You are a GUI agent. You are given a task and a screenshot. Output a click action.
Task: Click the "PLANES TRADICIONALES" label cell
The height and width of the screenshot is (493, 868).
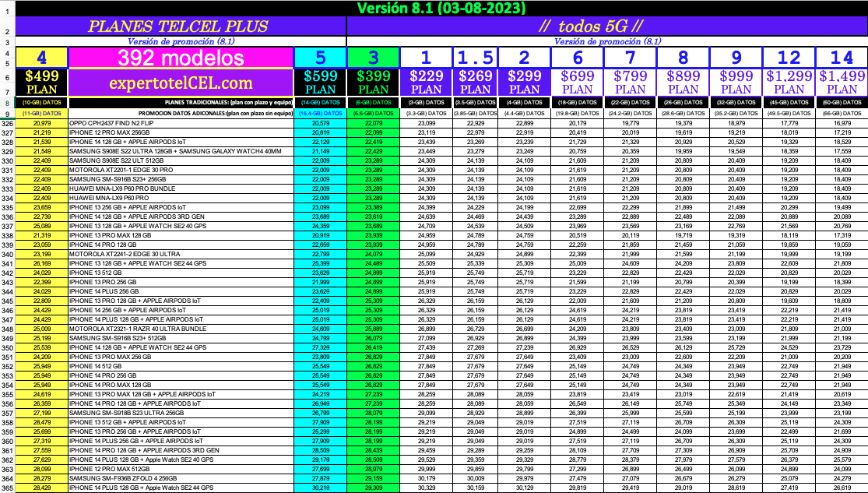pyautogui.click(x=181, y=103)
